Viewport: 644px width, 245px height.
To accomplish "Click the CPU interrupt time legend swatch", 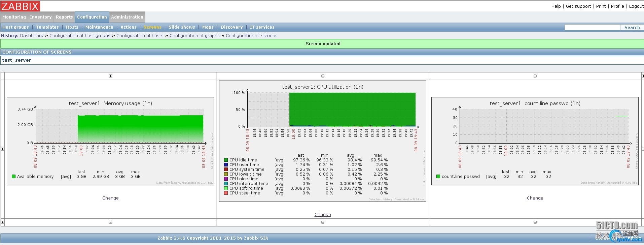I will pyautogui.click(x=226, y=184).
